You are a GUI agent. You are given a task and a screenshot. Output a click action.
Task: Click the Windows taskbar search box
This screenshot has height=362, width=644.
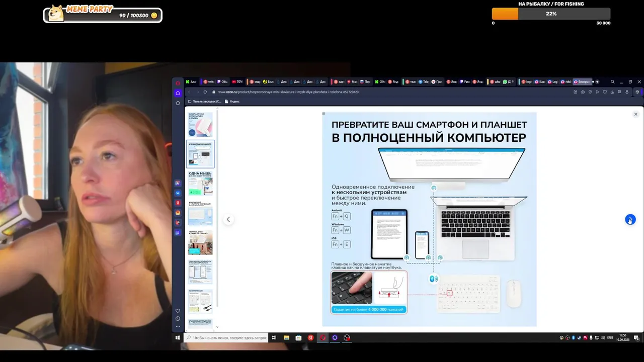point(226,337)
